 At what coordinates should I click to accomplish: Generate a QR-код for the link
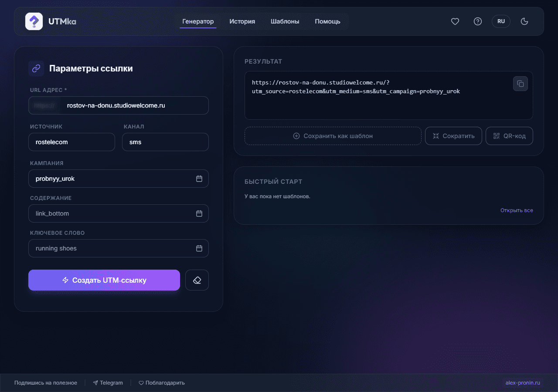tap(509, 136)
